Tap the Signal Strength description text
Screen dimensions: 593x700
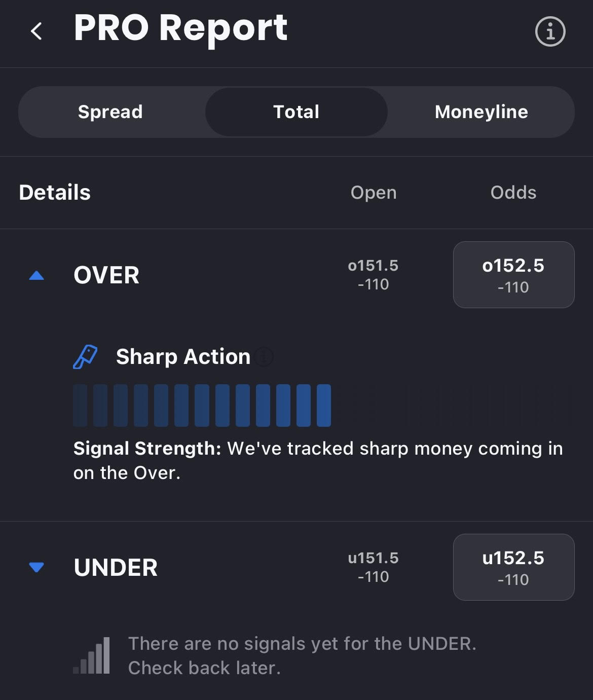(318, 460)
